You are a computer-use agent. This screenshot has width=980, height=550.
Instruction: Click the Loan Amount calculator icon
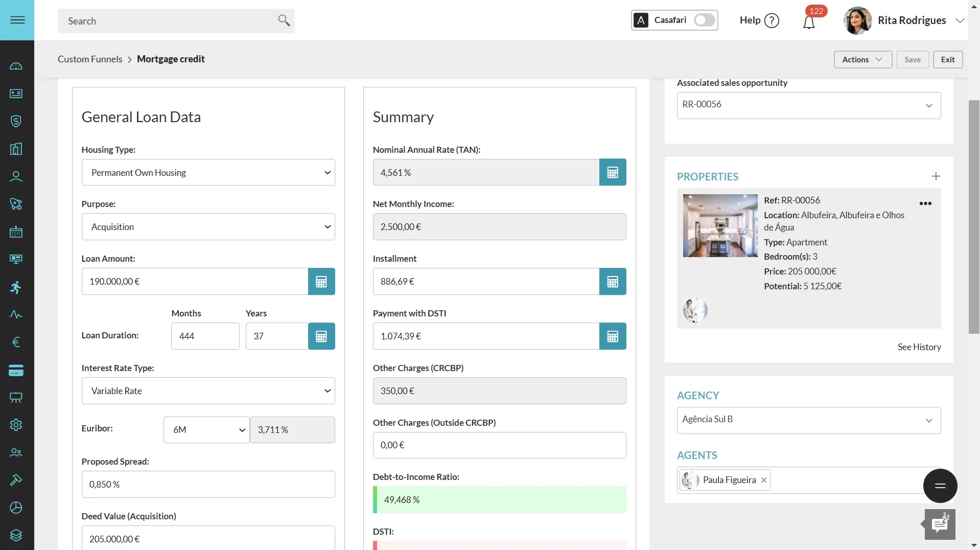tap(321, 282)
